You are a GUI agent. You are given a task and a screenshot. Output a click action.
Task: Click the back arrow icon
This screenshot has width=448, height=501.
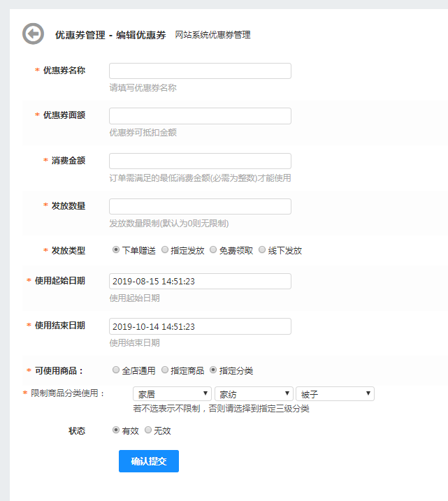pos(33,34)
